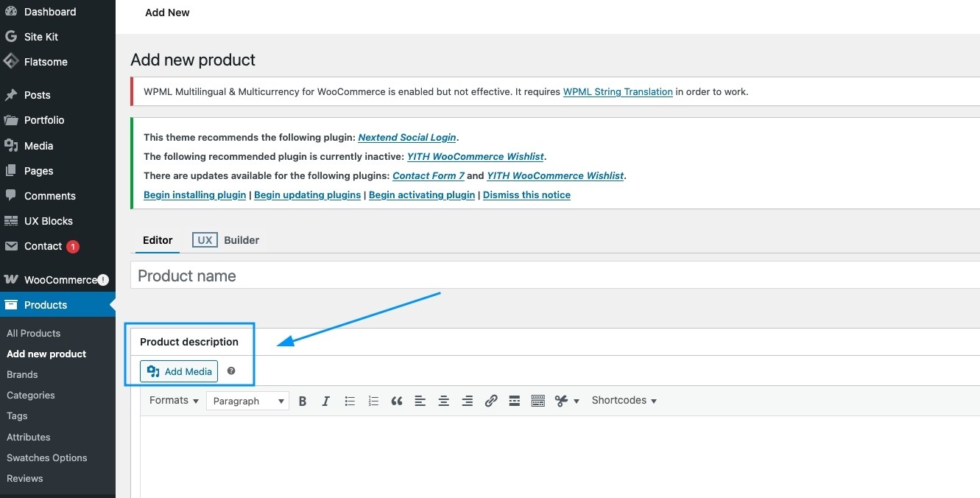Dismiss this notice link
The width and height of the screenshot is (980, 498).
pyautogui.click(x=526, y=194)
